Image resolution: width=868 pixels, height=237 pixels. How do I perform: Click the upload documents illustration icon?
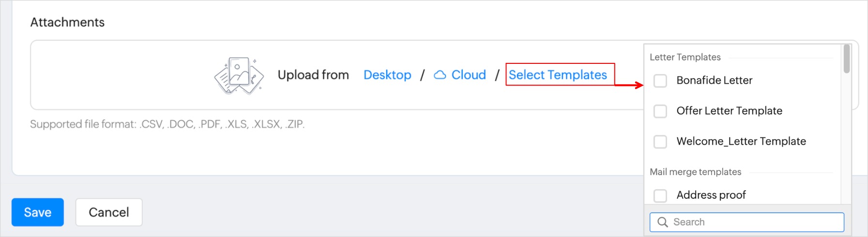(239, 75)
